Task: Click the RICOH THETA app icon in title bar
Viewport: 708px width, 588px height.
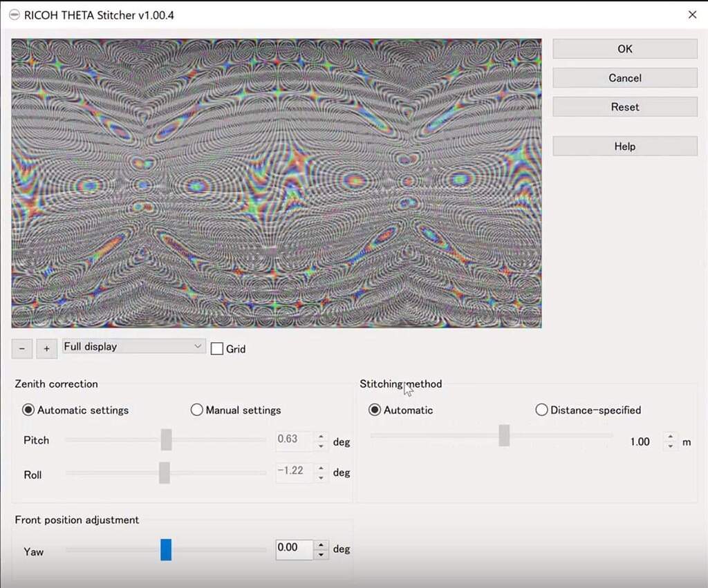Action: 14,15
